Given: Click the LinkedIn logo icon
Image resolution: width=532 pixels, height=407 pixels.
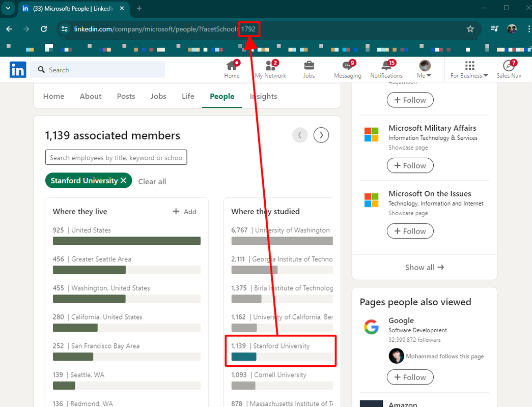Looking at the screenshot, I should click(18, 70).
